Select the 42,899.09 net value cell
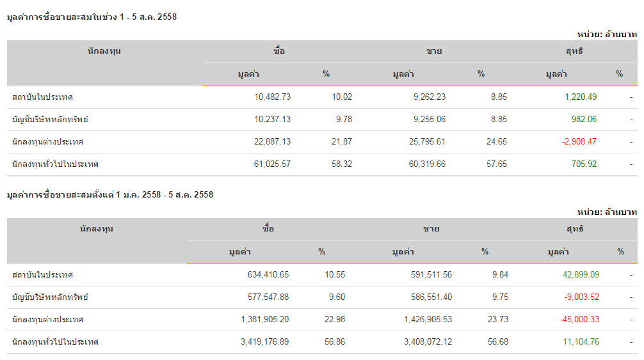Viewport: 644px width, 360px height. (581, 275)
